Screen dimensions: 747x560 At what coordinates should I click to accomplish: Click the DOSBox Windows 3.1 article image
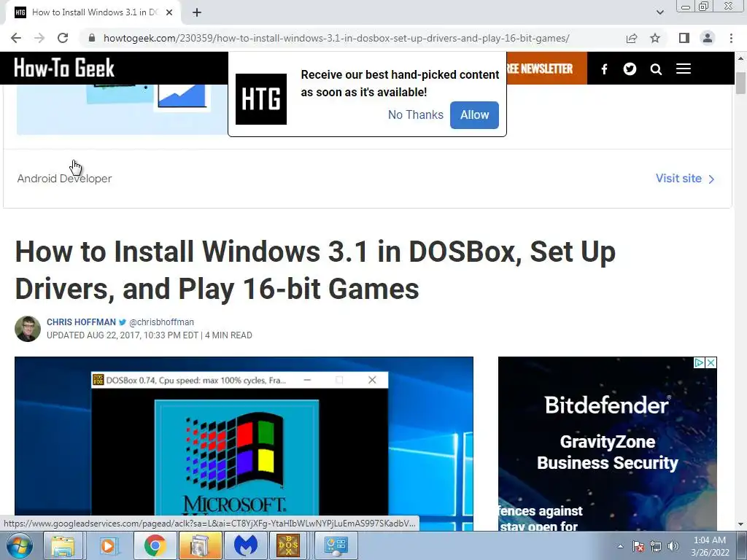pyautogui.click(x=244, y=443)
